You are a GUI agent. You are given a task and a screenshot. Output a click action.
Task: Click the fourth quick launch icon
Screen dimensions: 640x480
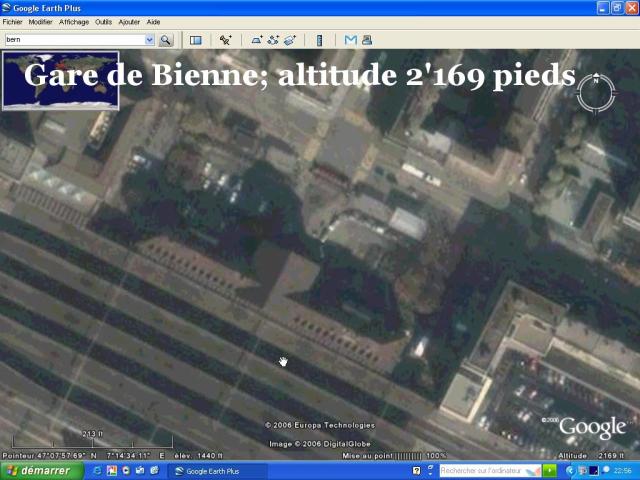(140, 471)
